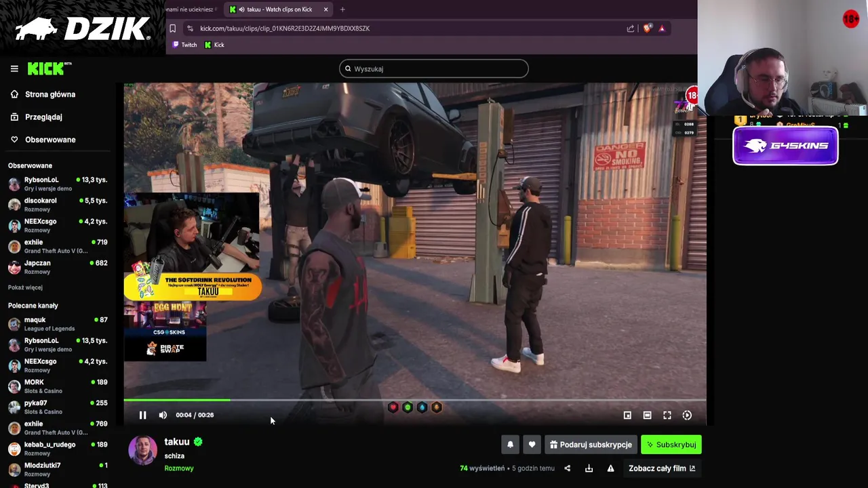The width and height of the screenshot is (868, 488).
Task: Follow takuu with the heart icon
Action: 532,445
